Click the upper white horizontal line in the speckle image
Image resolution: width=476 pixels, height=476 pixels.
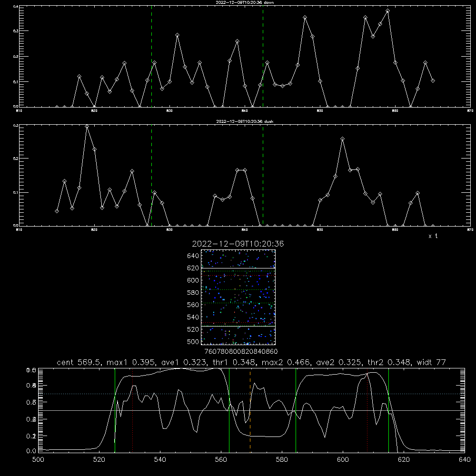(238, 268)
